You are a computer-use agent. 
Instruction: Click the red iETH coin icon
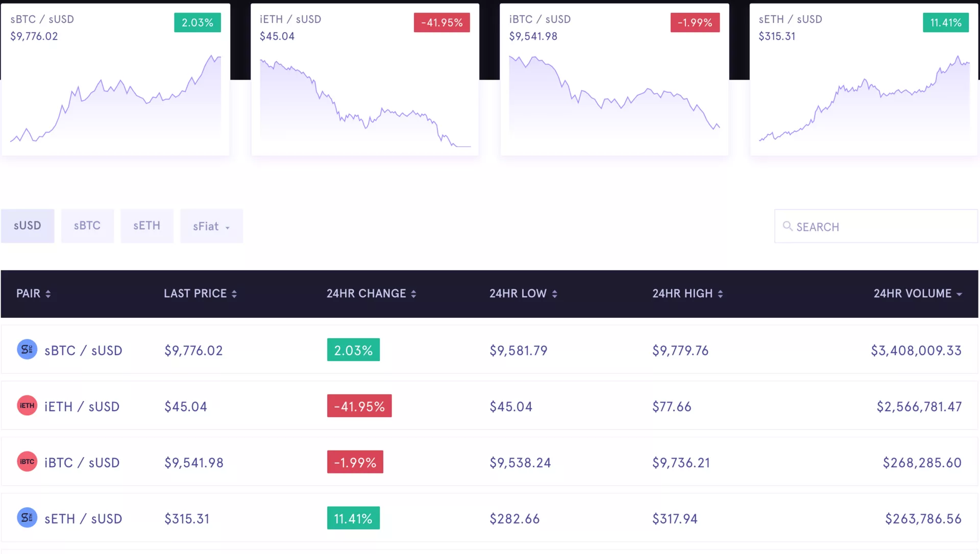pyautogui.click(x=27, y=406)
